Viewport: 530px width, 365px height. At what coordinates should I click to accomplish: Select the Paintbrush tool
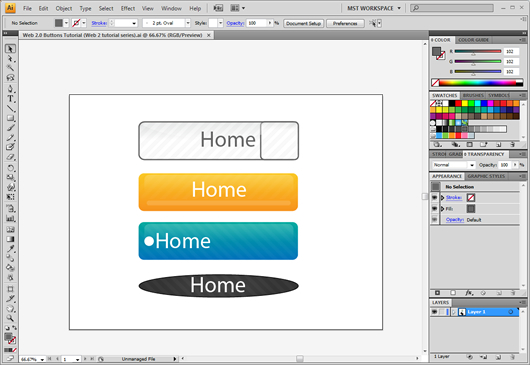10,128
